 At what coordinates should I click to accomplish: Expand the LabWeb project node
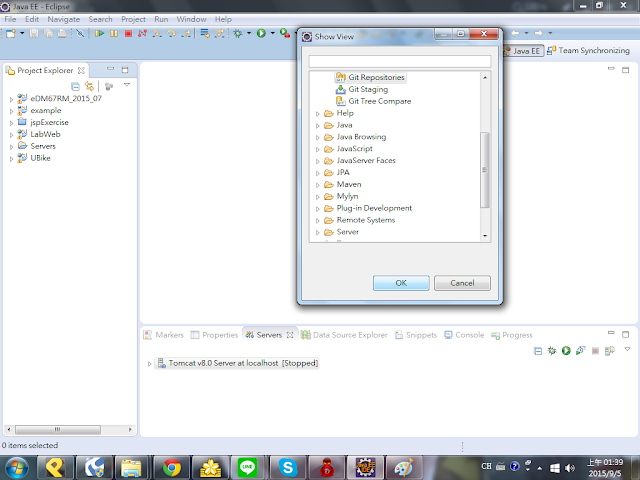(x=11, y=135)
